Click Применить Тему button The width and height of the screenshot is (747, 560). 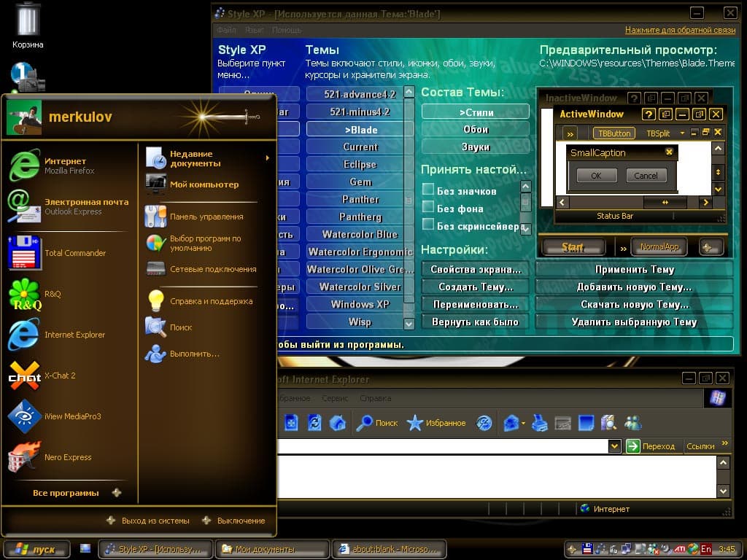click(x=635, y=270)
